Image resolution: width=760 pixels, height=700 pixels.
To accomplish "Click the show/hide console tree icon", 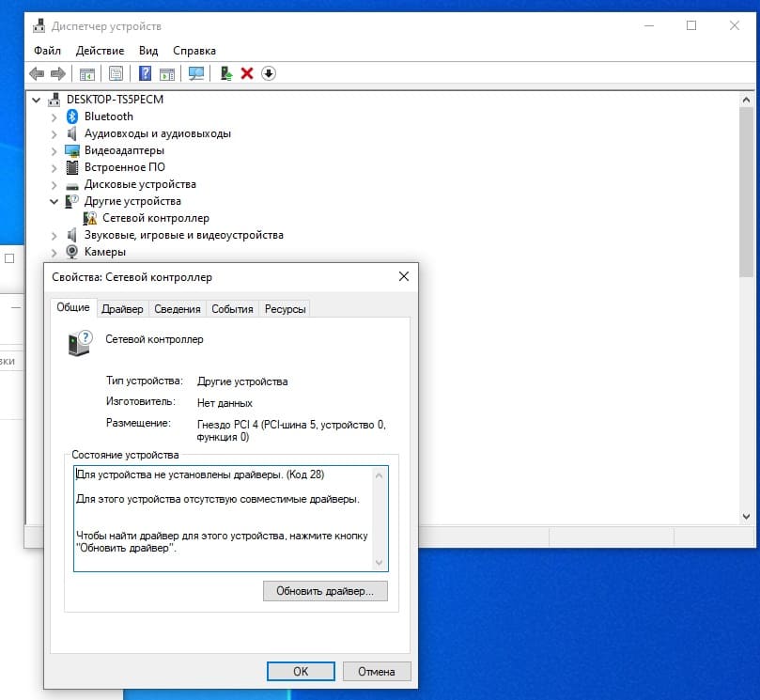I will click(x=87, y=73).
